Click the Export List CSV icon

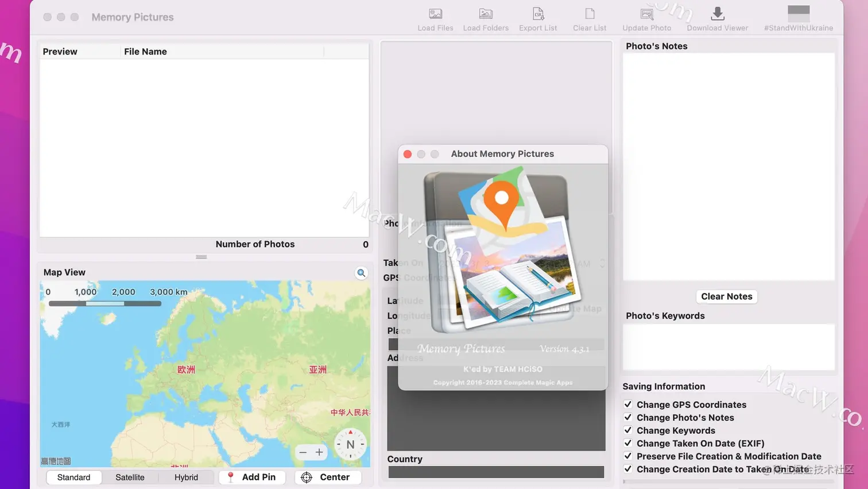pos(538,14)
